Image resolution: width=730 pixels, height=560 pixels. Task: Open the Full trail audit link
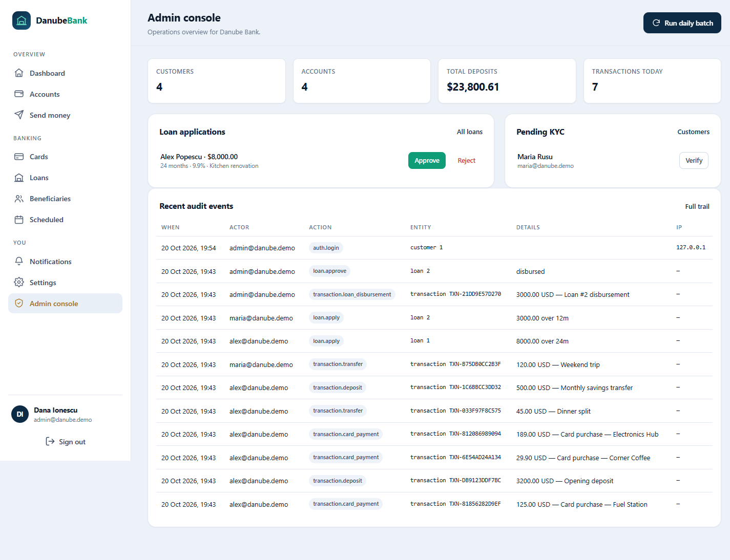point(697,206)
